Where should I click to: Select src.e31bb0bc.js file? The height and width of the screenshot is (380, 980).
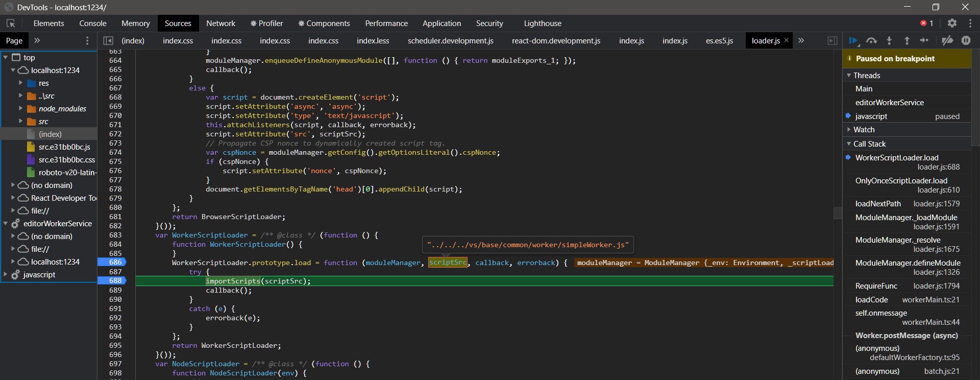pos(64,147)
